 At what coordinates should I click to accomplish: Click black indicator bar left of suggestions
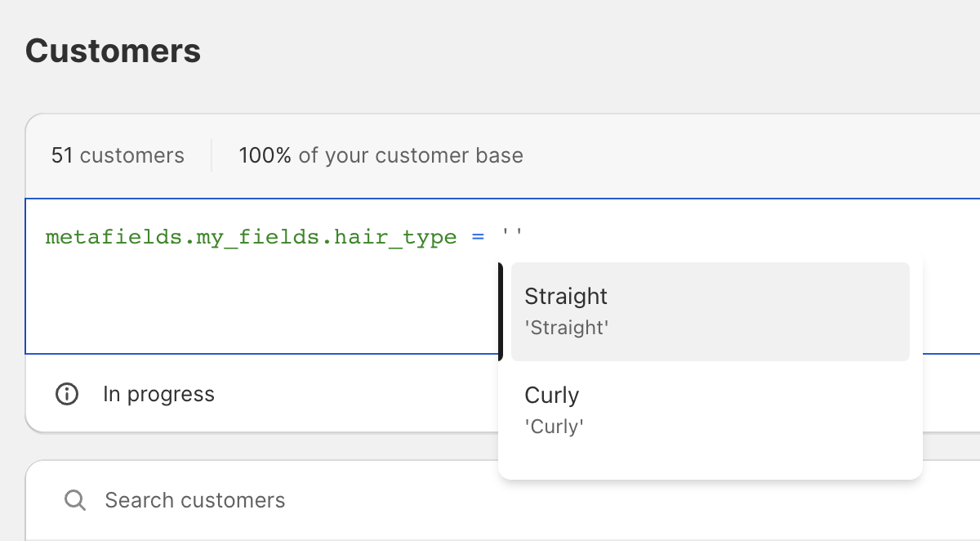click(x=500, y=311)
